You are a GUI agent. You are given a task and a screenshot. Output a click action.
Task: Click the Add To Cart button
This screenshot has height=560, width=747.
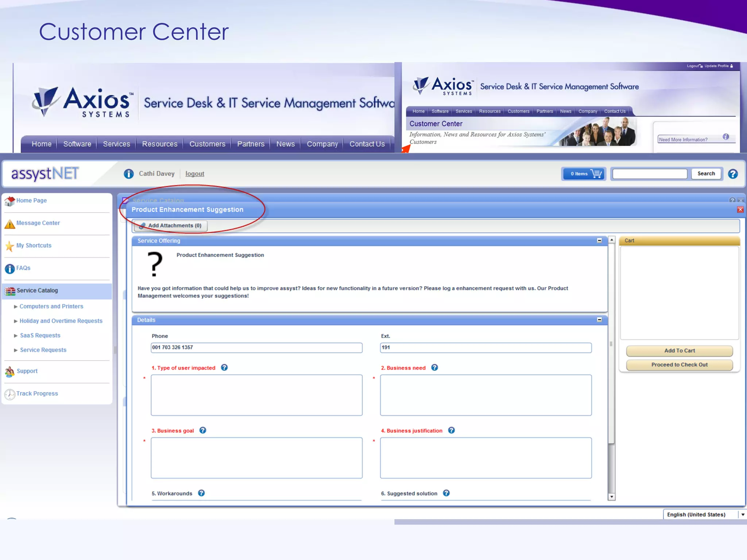coord(679,351)
